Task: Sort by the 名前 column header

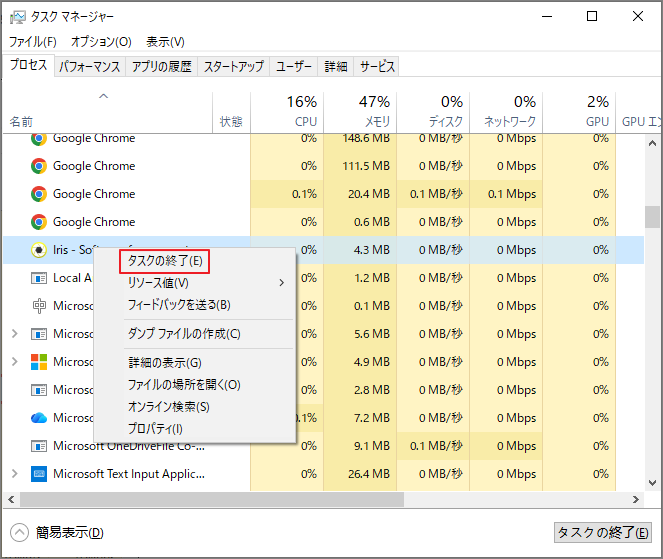Action: click(108, 112)
